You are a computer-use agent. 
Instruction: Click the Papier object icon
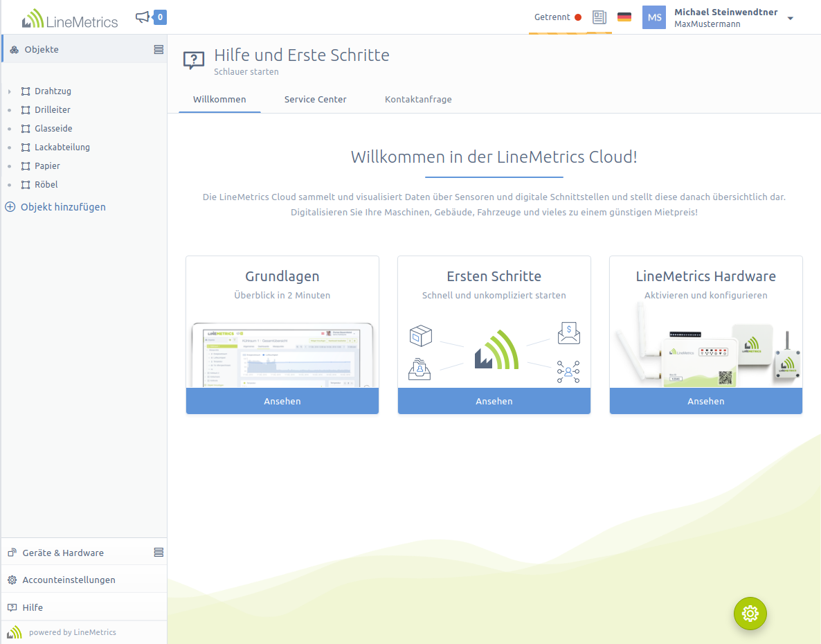[26, 166]
